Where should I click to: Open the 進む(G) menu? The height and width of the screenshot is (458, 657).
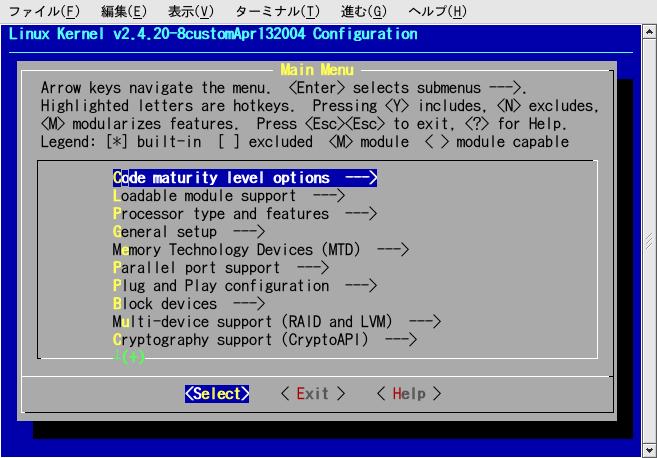pyautogui.click(x=364, y=11)
